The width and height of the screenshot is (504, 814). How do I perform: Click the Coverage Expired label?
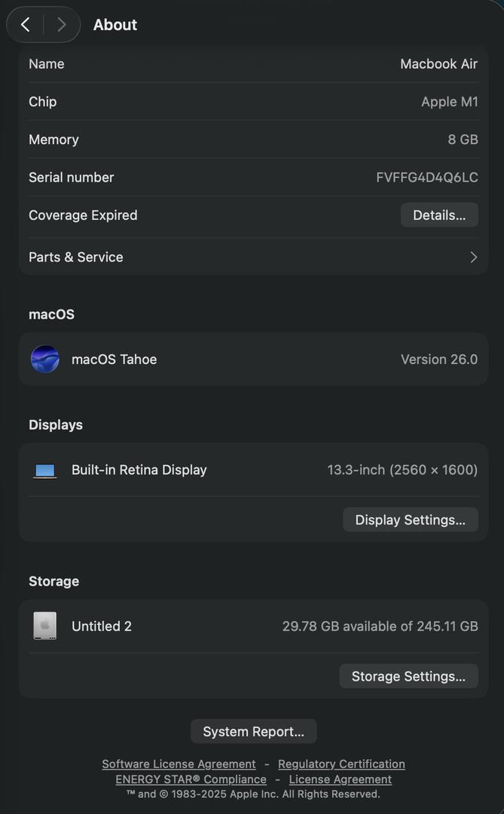[x=83, y=216]
